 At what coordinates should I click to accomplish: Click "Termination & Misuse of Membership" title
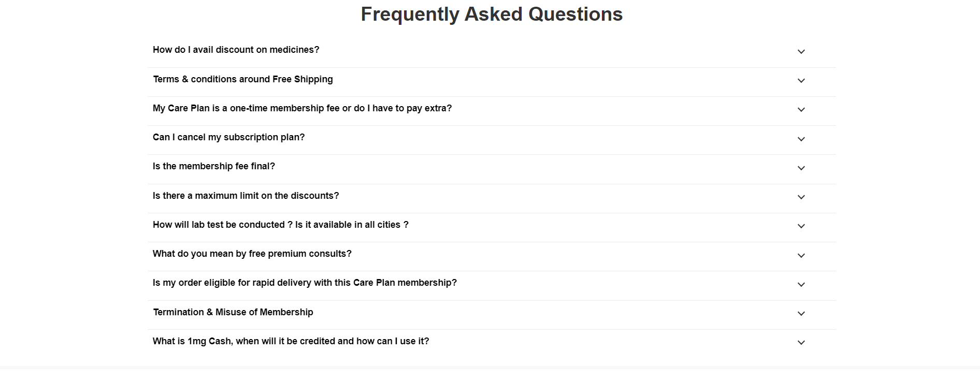(233, 312)
